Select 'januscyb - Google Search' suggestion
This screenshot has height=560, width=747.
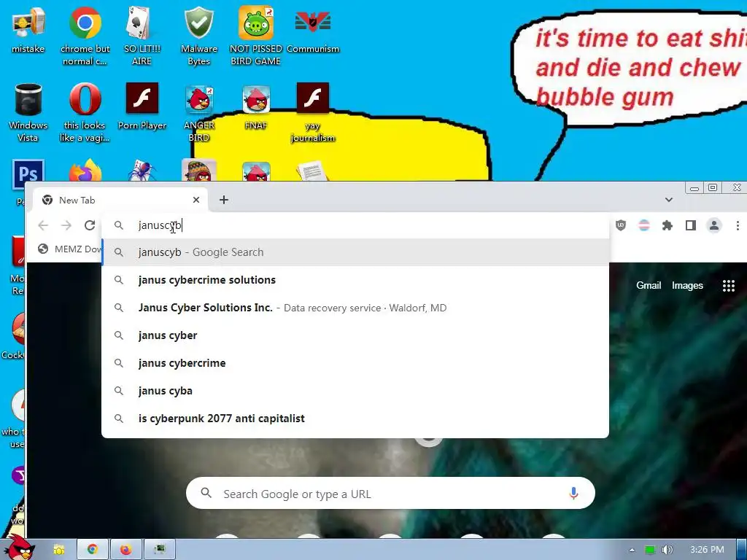(x=355, y=252)
